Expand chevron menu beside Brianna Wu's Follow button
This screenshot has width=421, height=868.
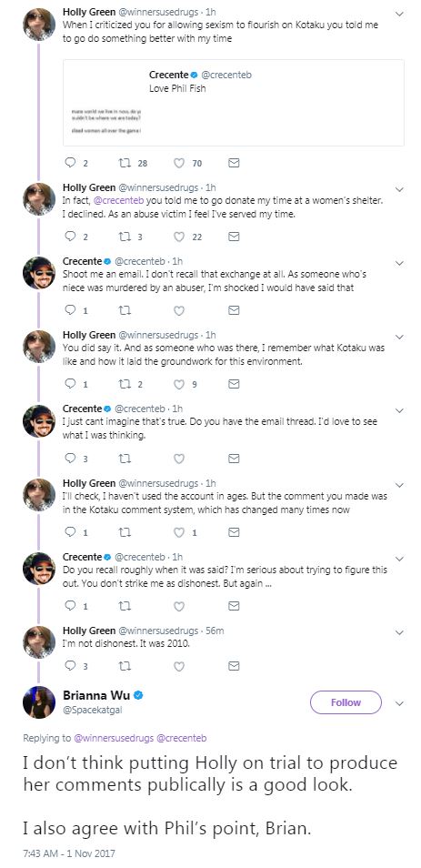coord(399,703)
